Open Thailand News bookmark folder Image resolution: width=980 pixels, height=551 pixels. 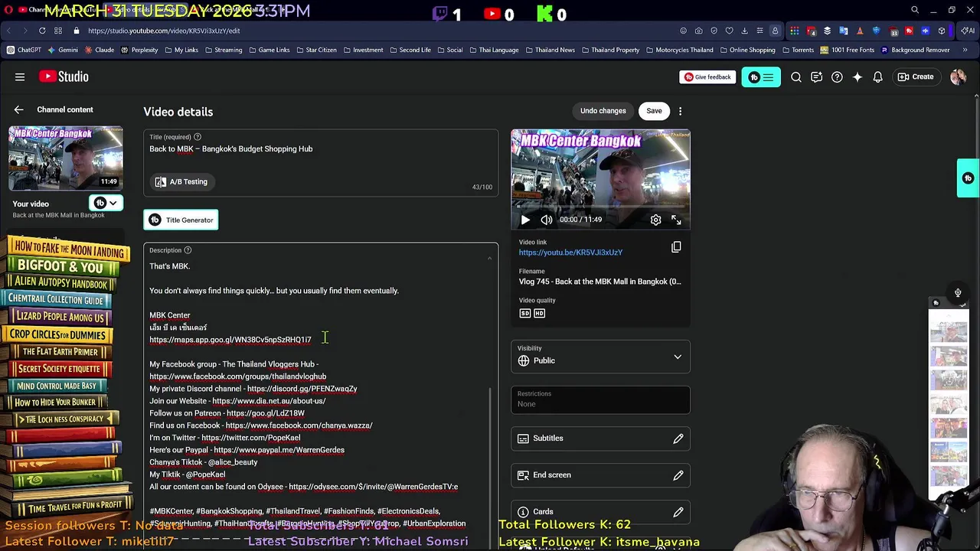550,50
